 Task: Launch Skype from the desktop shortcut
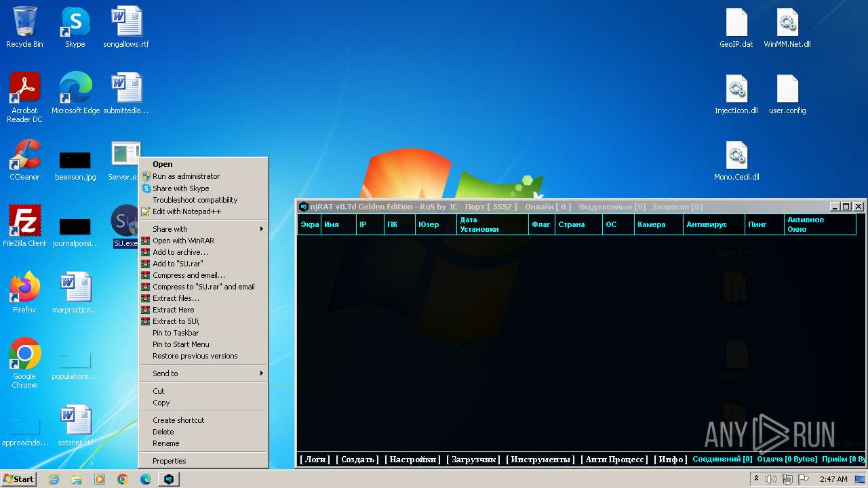pos(75,27)
